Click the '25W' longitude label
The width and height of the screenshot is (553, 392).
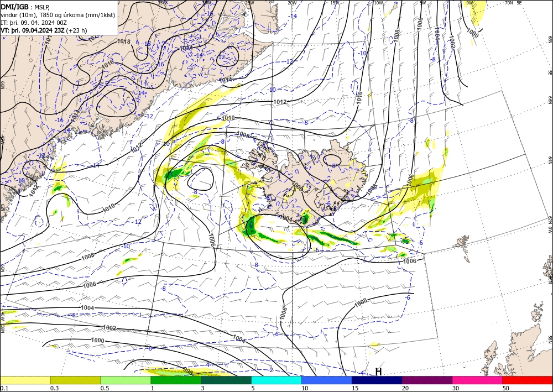249,3
